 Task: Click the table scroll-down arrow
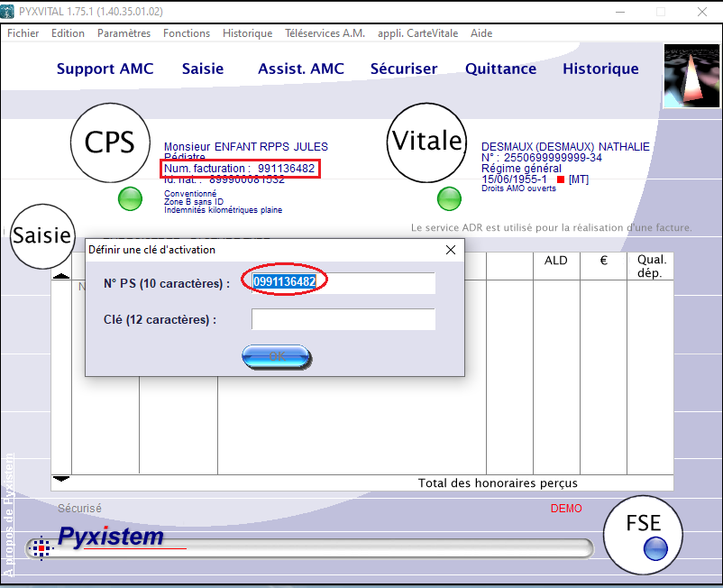61,479
